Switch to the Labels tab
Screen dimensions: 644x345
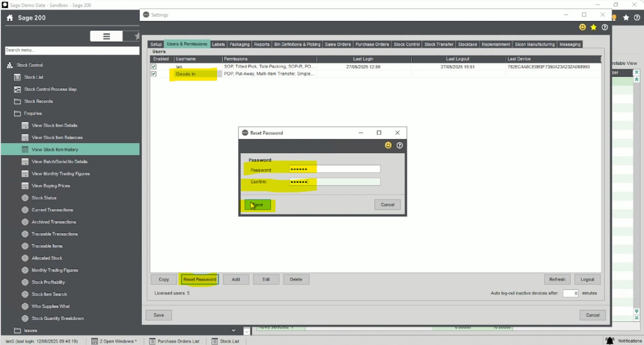[x=218, y=44]
